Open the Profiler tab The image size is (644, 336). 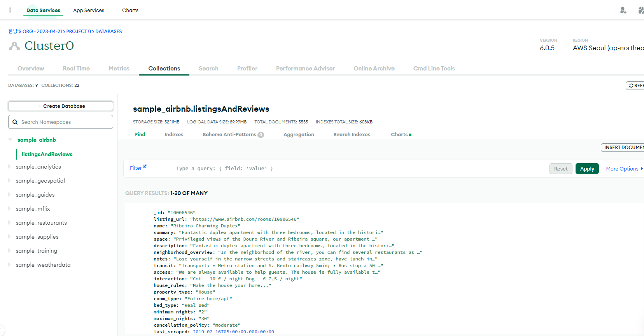(x=247, y=69)
